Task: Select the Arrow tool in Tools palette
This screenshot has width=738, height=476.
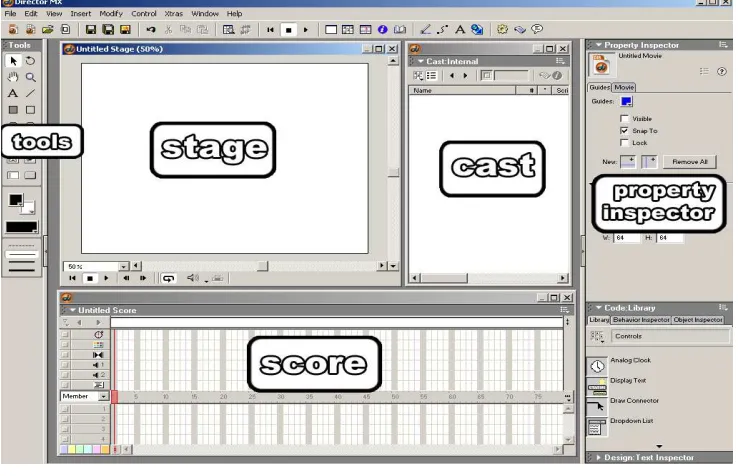Action: pos(13,61)
